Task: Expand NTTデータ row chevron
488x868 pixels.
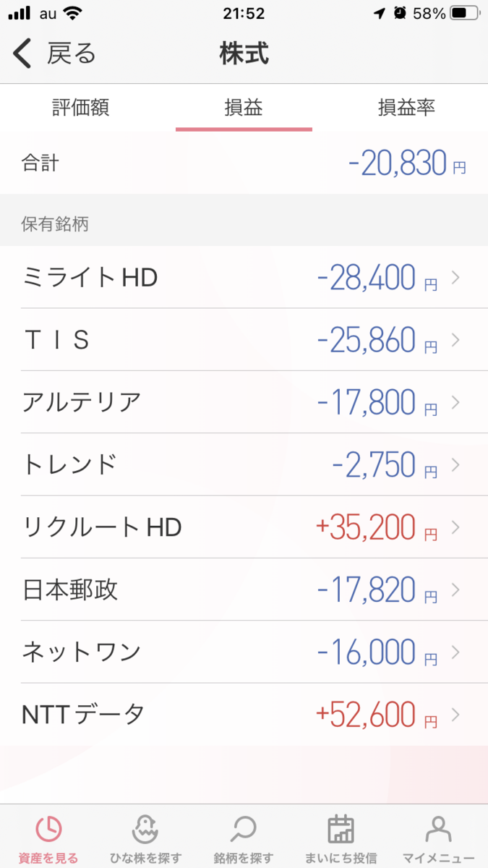Action: coord(455,715)
